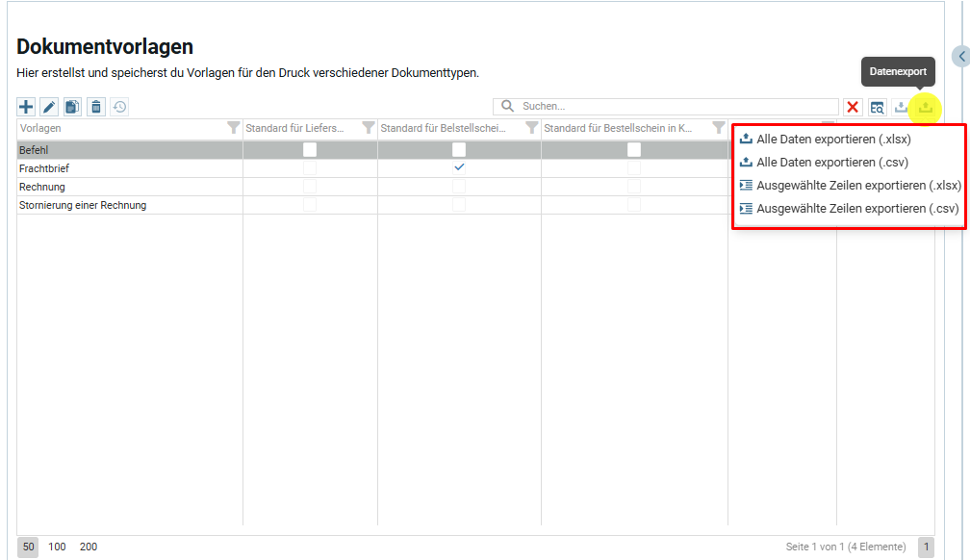Viewport: 970px width, 560px height.
Task: Open the history clock icon
Action: coord(119,107)
